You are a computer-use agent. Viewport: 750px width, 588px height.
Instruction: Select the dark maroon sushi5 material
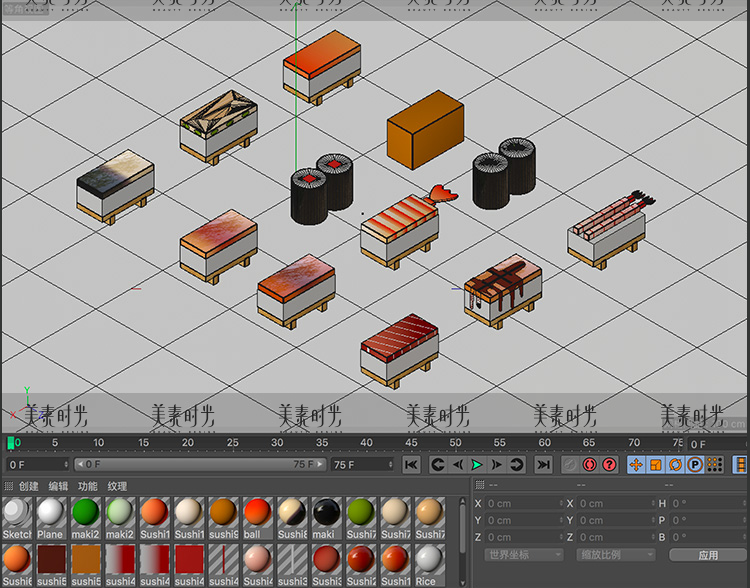coord(51,565)
